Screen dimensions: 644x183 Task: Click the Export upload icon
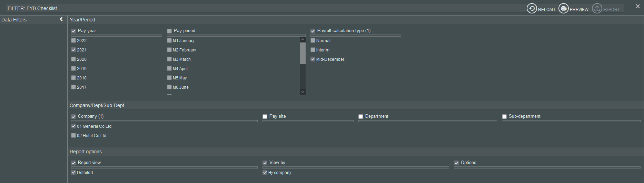click(x=597, y=9)
